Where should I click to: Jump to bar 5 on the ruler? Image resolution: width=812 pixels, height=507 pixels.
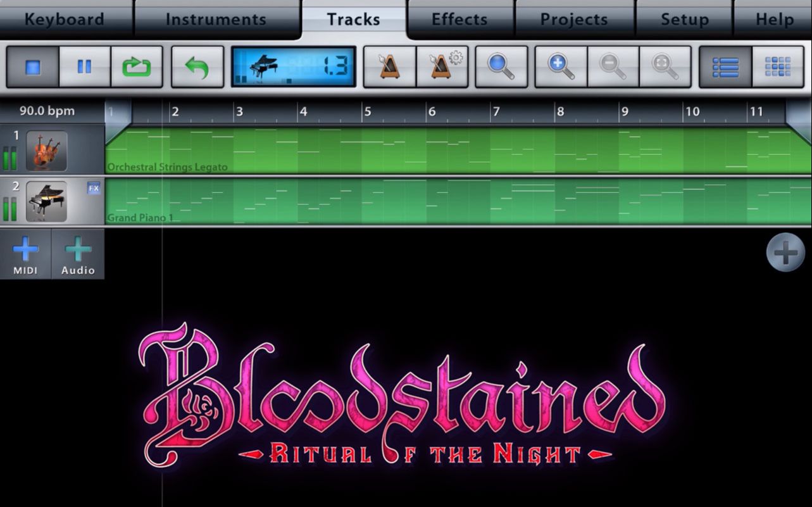[x=367, y=112]
